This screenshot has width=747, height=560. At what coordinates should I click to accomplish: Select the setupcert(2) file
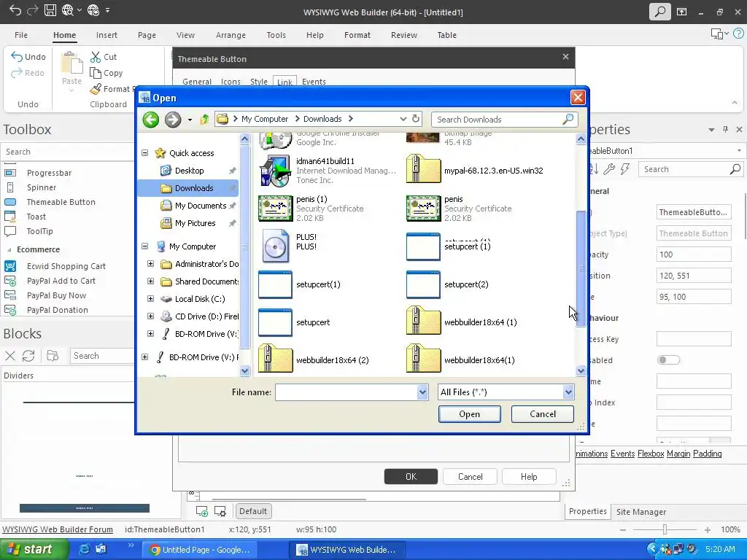coord(447,284)
